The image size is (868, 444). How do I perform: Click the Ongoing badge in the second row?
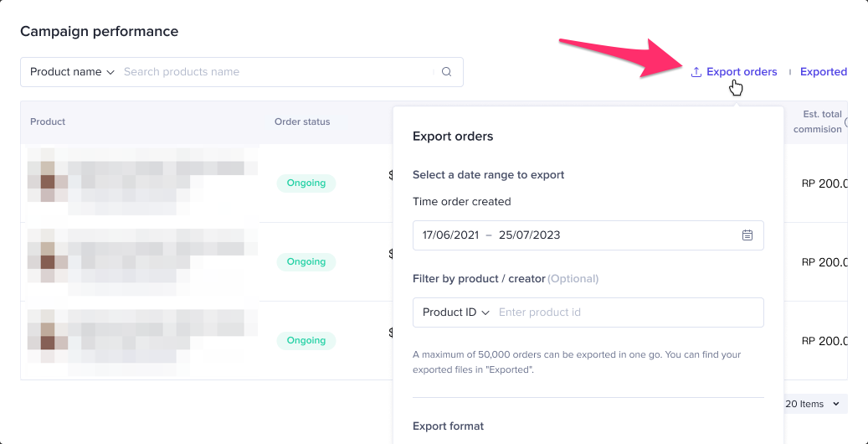tap(306, 262)
